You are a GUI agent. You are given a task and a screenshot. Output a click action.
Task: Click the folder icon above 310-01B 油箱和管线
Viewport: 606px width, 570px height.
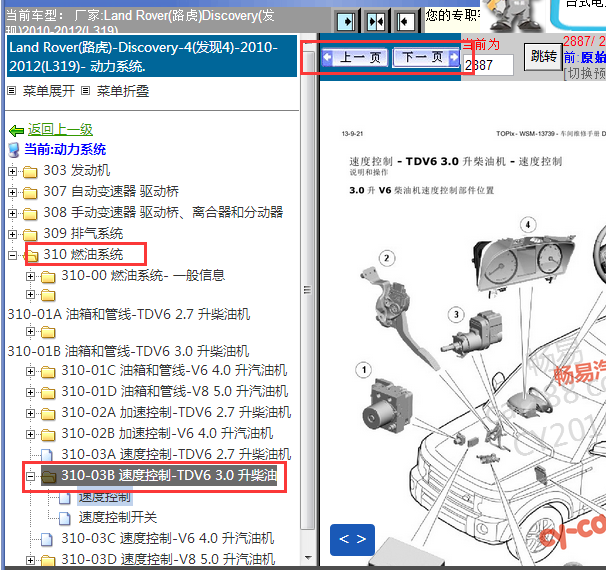48,332
